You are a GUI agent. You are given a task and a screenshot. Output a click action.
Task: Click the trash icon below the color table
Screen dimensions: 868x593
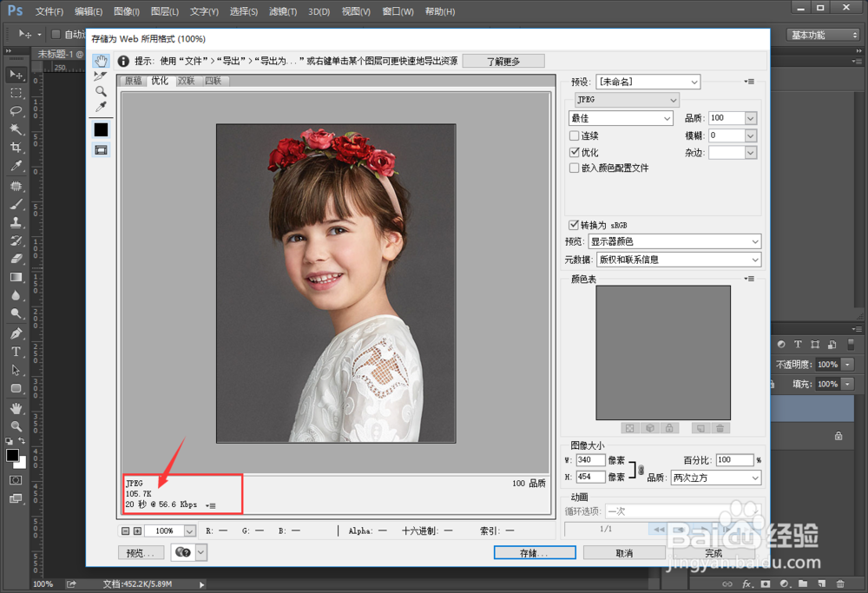point(720,427)
